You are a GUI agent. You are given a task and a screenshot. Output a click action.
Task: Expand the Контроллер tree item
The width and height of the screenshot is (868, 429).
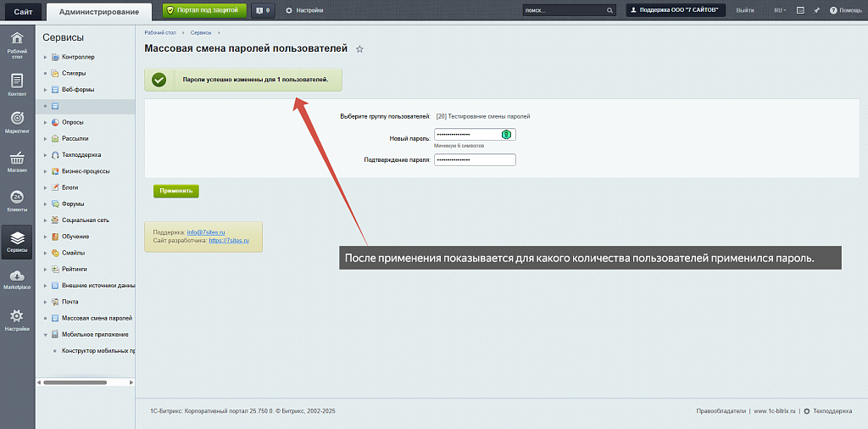click(45, 58)
